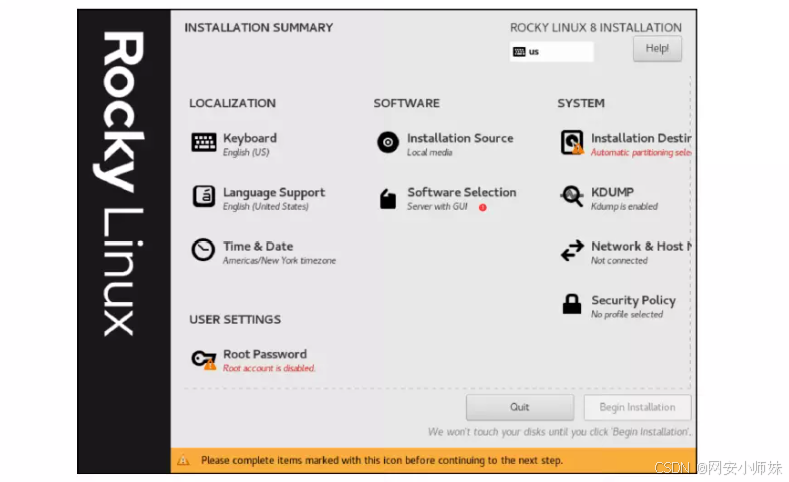
Task: Open the 'Root account is disabled' warning text
Action: (269, 369)
